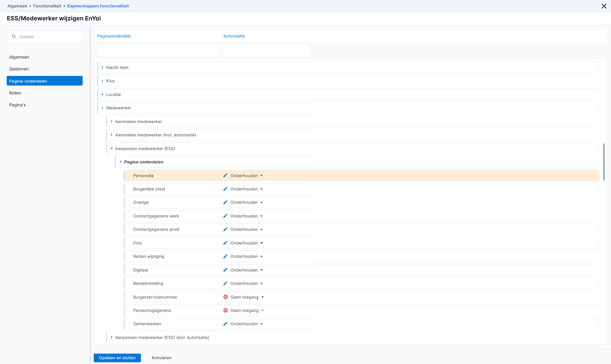Screen dimensions: 611x364
Task: Expand the Klacht item tree node
Action: point(102,67)
